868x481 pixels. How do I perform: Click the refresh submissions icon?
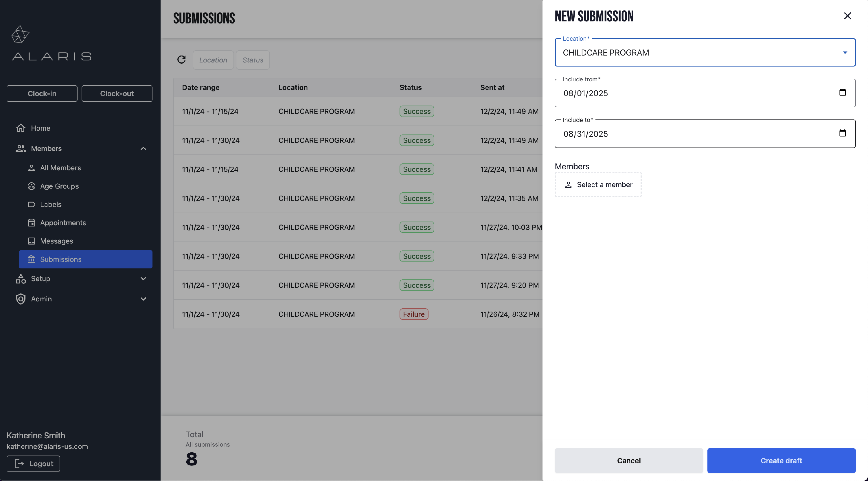(x=181, y=60)
